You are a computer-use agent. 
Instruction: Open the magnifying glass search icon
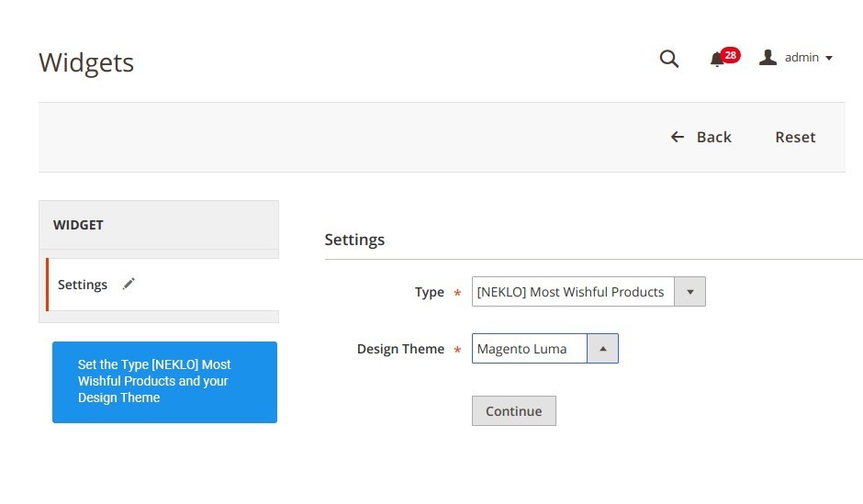tap(668, 59)
